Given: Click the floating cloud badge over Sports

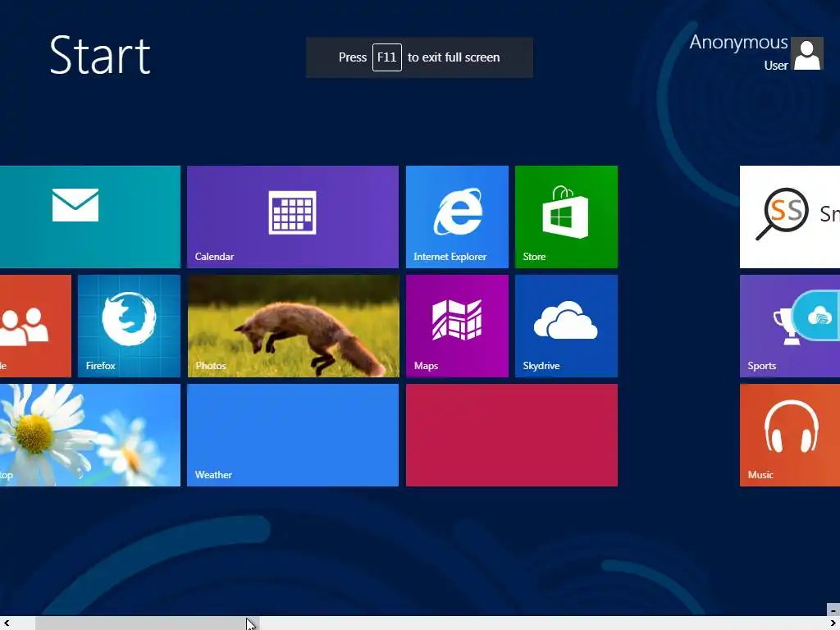Looking at the screenshot, I should [x=818, y=316].
